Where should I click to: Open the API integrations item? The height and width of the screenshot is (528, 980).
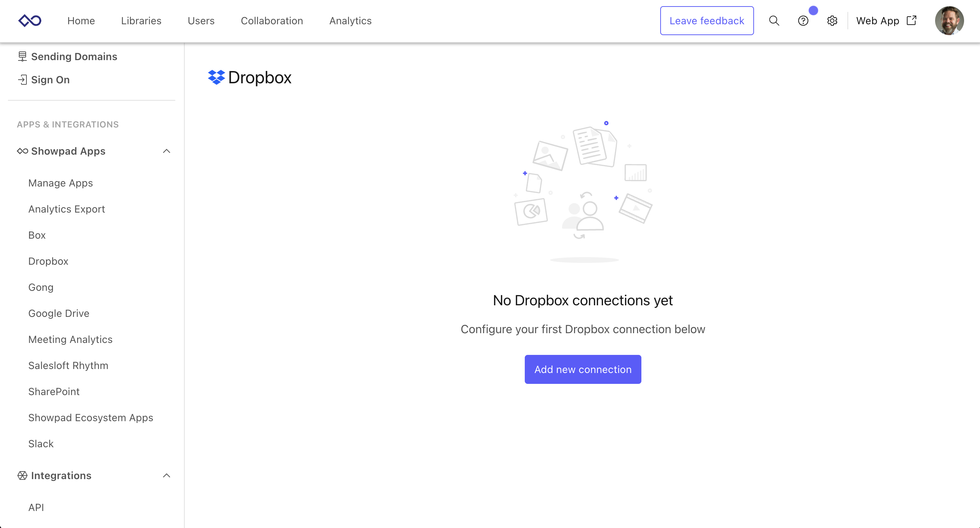(x=36, y=507)
